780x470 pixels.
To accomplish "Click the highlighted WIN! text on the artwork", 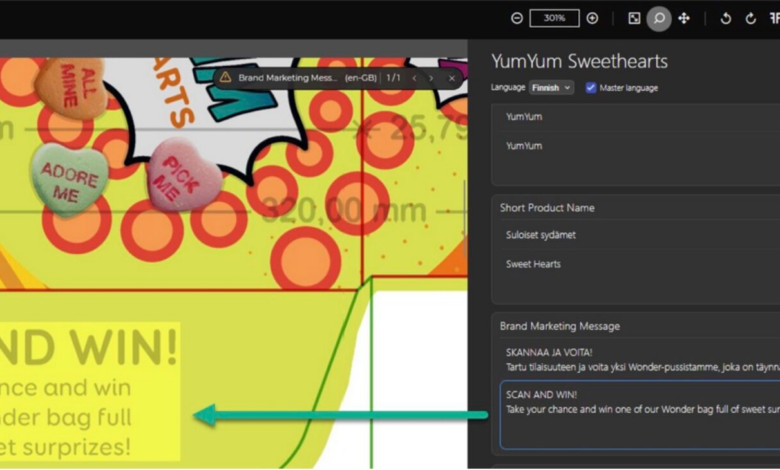I will [x=123, y=347].
